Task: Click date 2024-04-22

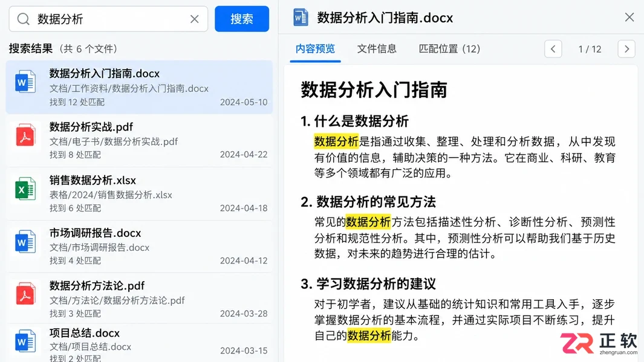Action: (244, 155)
